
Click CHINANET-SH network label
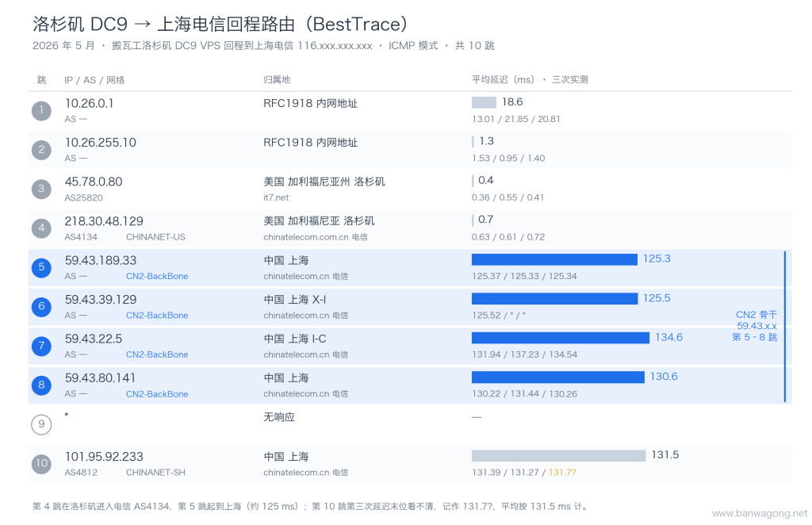(x=155, y=473)
